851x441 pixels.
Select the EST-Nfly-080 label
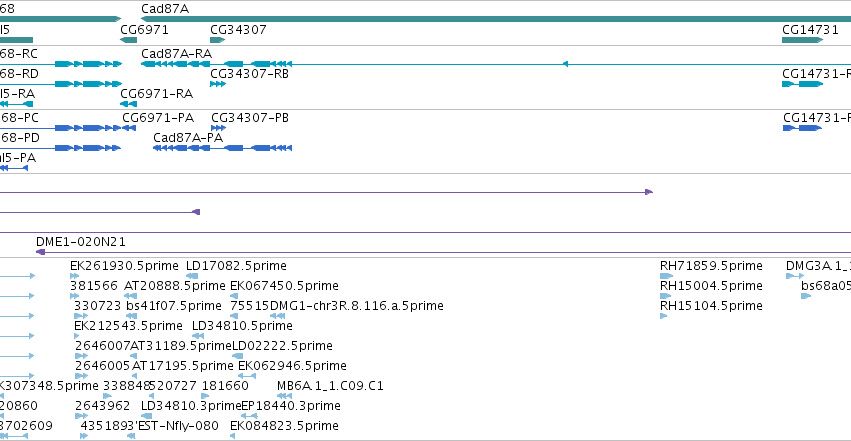(178, 426)
